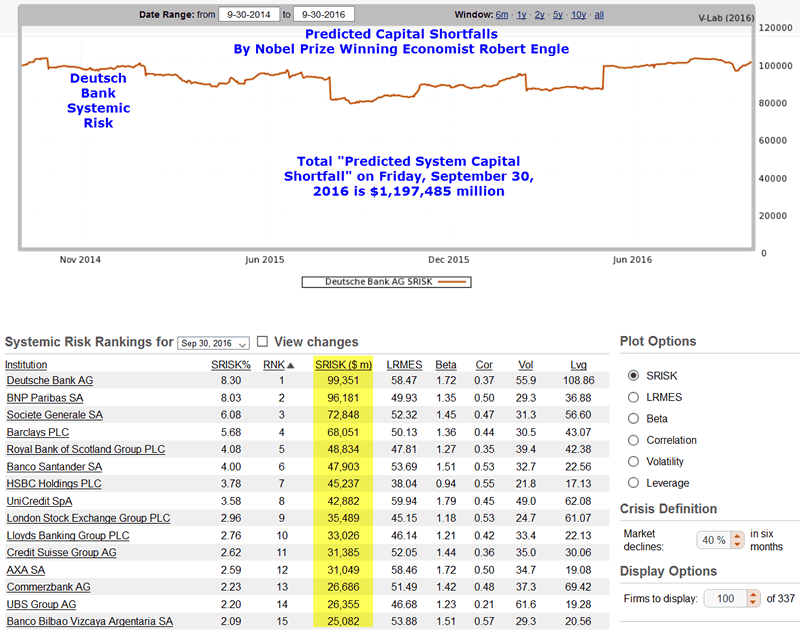Click the Market declines percent stepper arrows
This screenshot has width=800, height=631.
pyautogui.click(x=738, y=540)
